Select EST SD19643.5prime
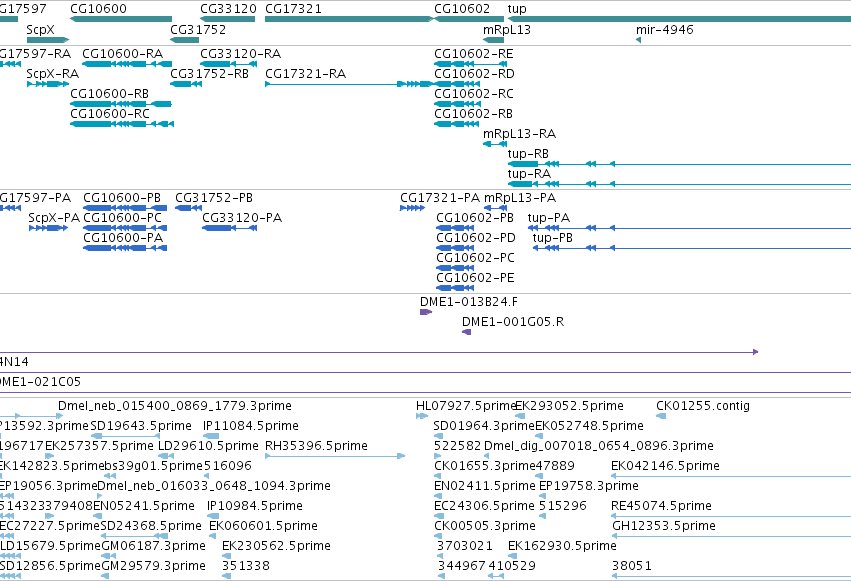Image resolution: width=851 pixels, height=581 pixels. click(141, 426)
